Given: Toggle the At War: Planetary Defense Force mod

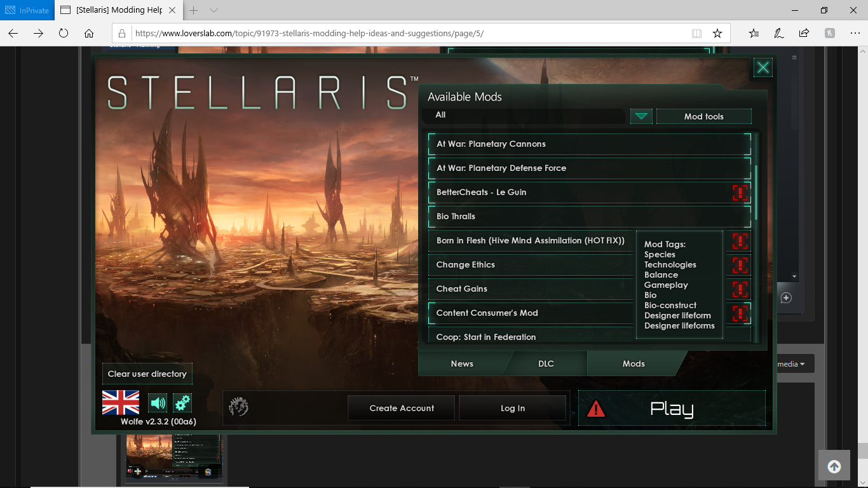Looking at the screenshot, I should 590,168.
